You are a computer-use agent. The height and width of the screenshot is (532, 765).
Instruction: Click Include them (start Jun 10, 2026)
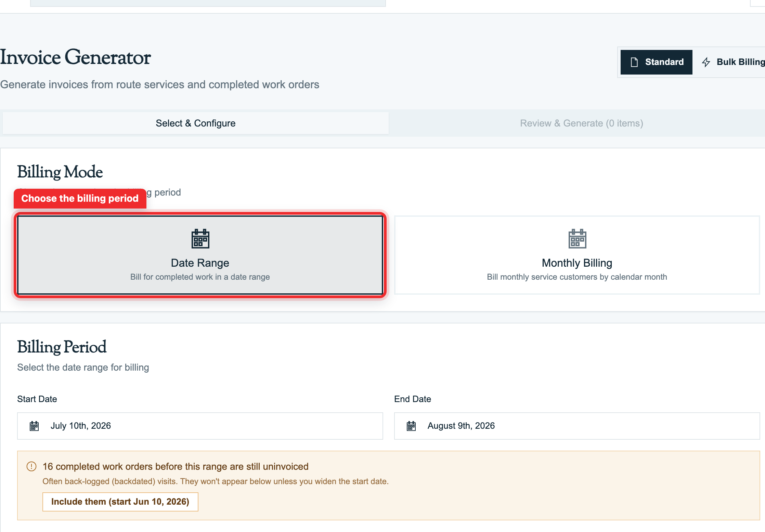point(120,502)
